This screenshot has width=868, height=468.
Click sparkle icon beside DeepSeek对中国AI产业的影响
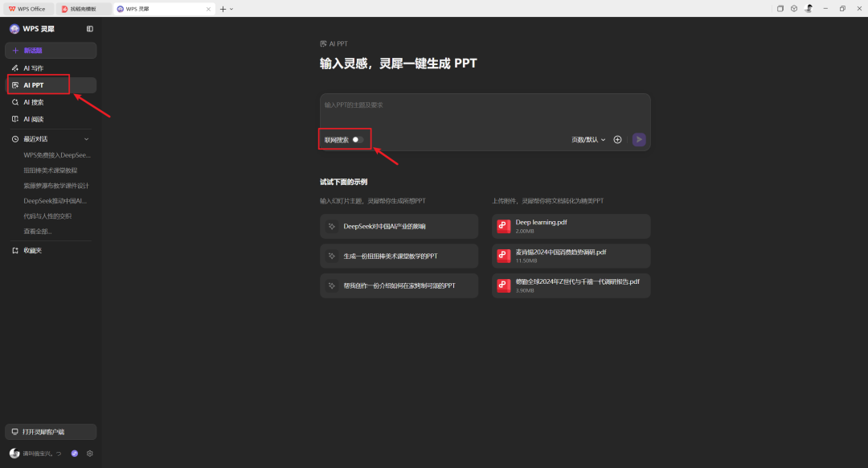click(332, 227)
